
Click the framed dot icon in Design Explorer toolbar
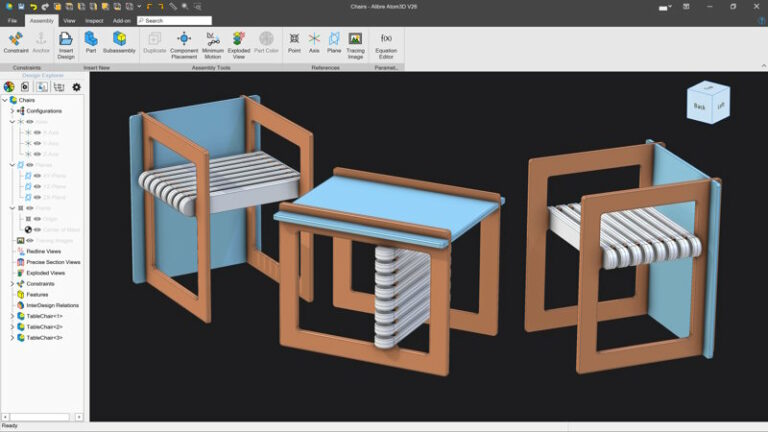coord(25,87)
